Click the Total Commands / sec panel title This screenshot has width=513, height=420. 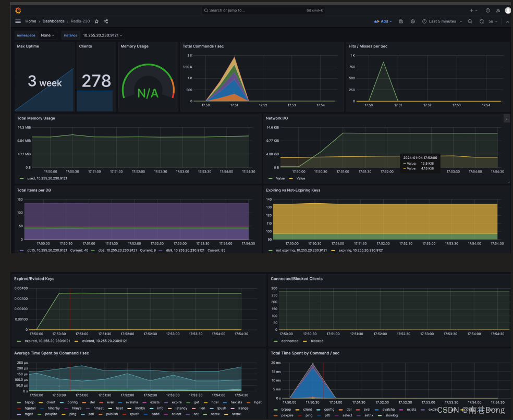(203, 46)
